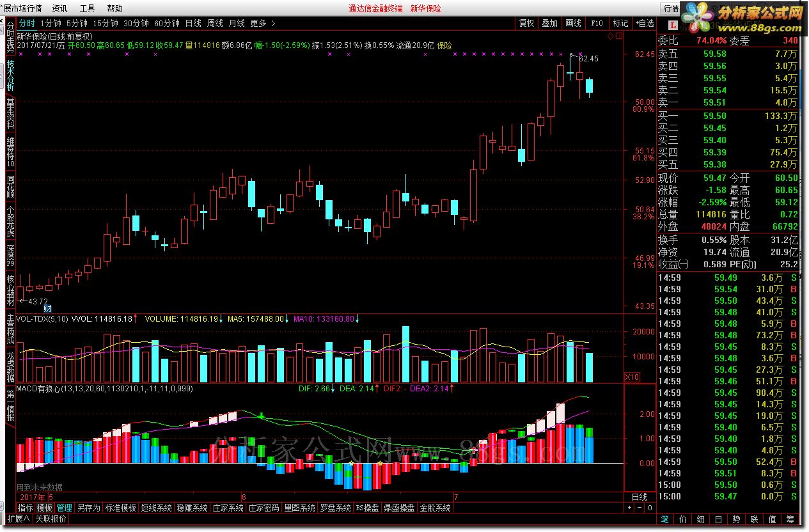809x532 pixels.
Task: Select the 30分钟 chart period
Action: (x=136, y=23)
